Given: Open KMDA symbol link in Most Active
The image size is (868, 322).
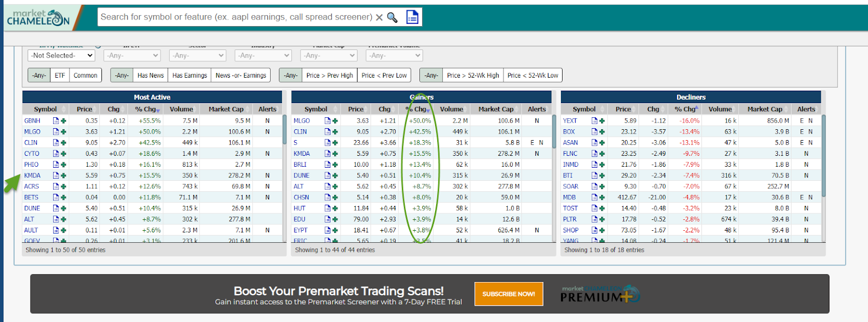Looking at the screenshot, I should click(x=33, y=175).
